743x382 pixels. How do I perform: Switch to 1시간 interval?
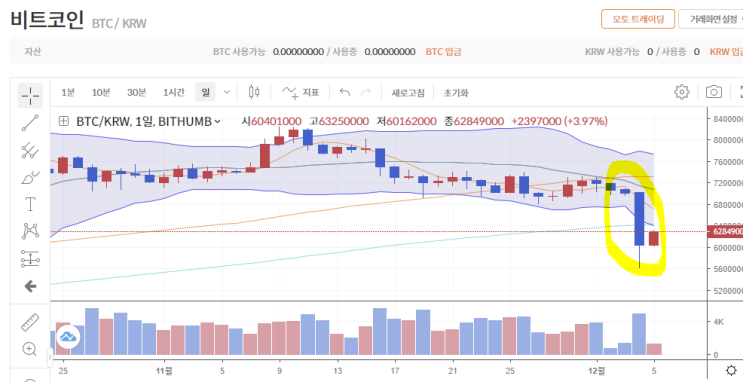pyautogui.click(x=173, y=92)
